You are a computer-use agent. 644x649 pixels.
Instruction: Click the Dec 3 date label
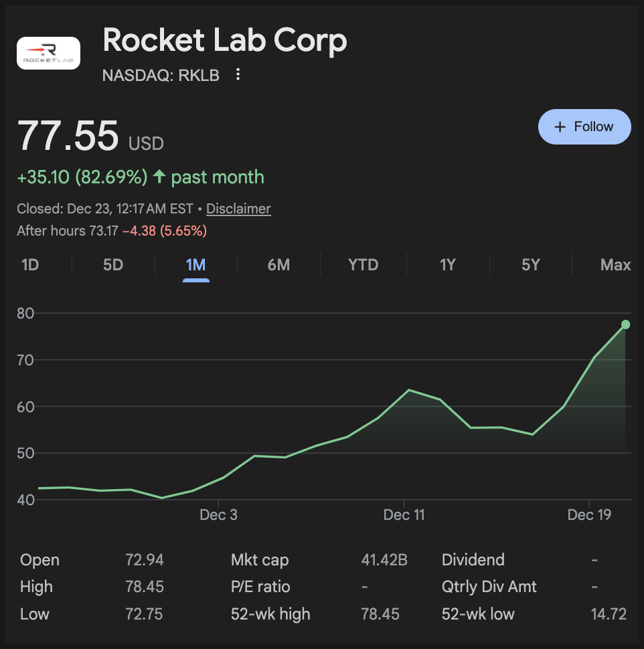(x=219, y=515)
